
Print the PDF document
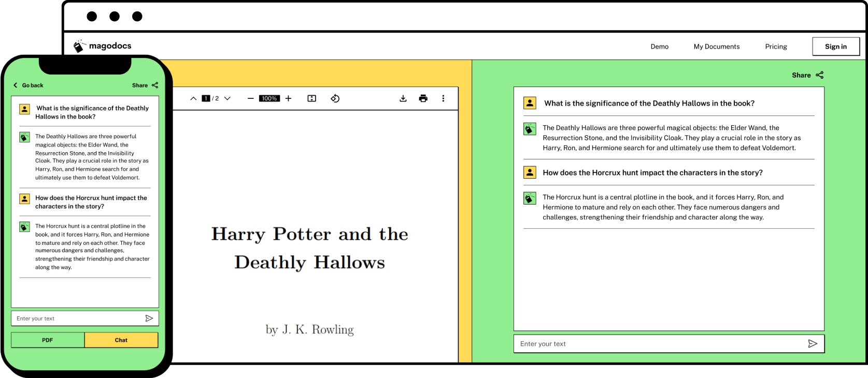pyautogui.click(x=423, y=98)
